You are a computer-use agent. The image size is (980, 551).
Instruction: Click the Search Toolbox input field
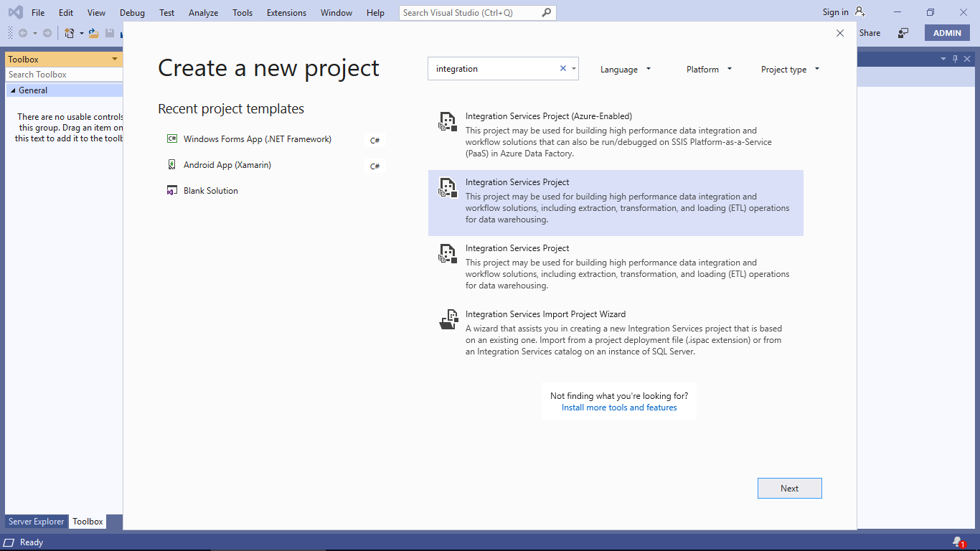(x=63, y=75)
